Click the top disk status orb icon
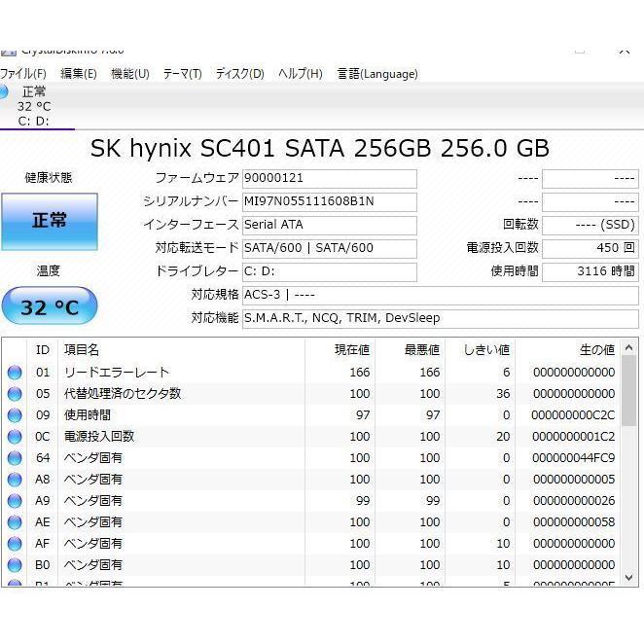 pos(3,91)
